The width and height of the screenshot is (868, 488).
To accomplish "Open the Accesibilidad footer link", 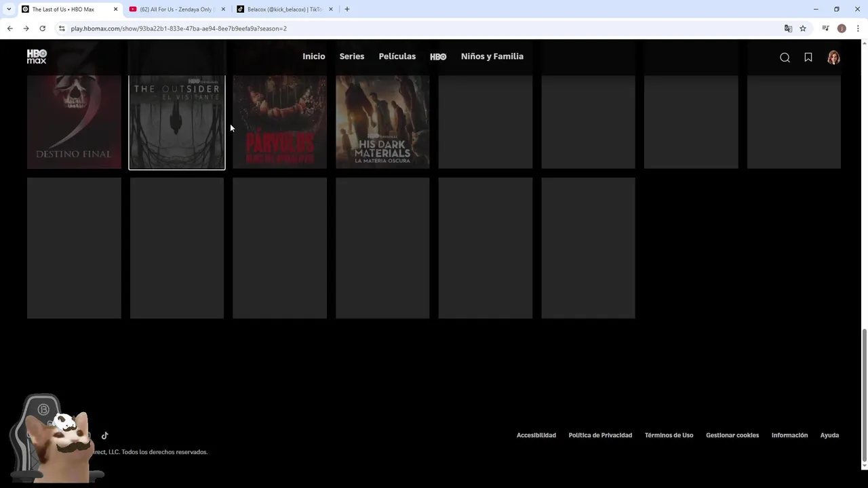I will [x=536, y=435].
